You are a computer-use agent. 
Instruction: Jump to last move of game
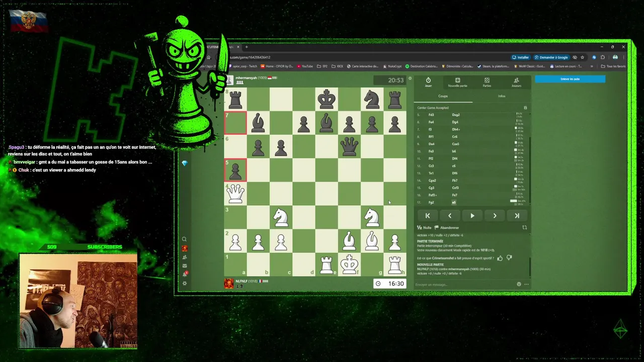[x=517, y=216]
